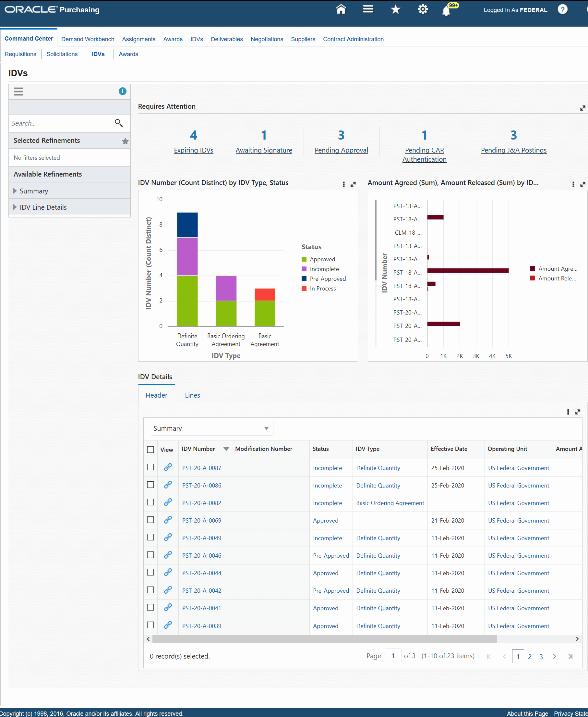The height and width of the screenshot is (717, 588).
Task: Expand the Summary refinement
Action: (15, 191)
